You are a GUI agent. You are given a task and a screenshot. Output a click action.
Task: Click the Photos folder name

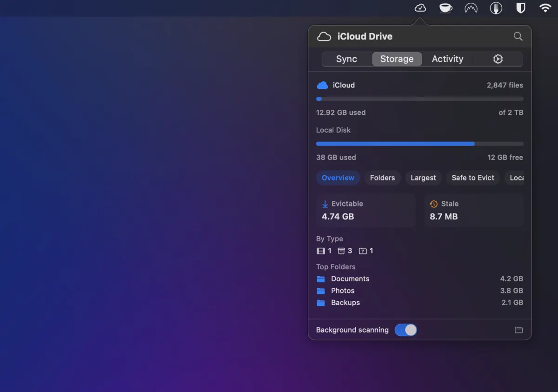click(343, 291)
